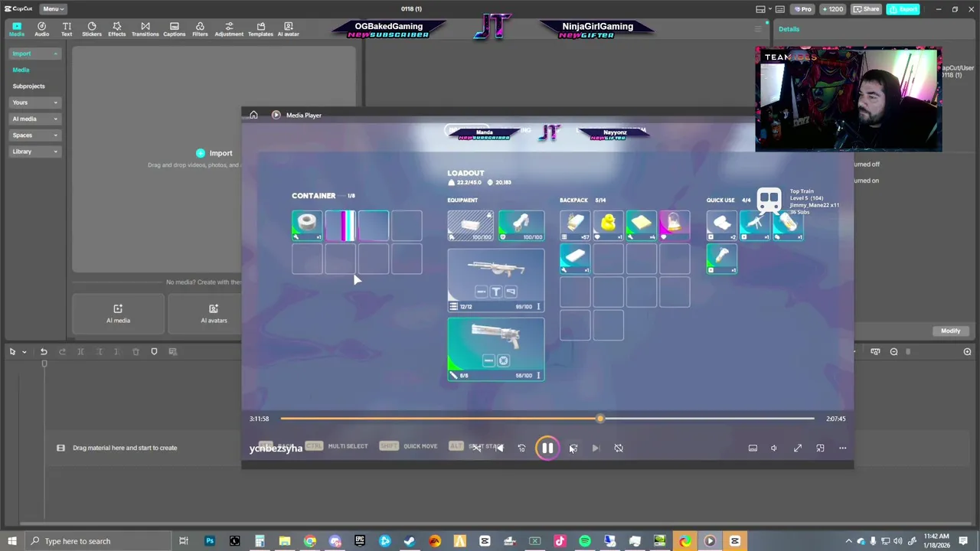The width and height of the screenshot is (980, 551).
Task: Collapse the Import section in sidebar
Action: point(34,54)
